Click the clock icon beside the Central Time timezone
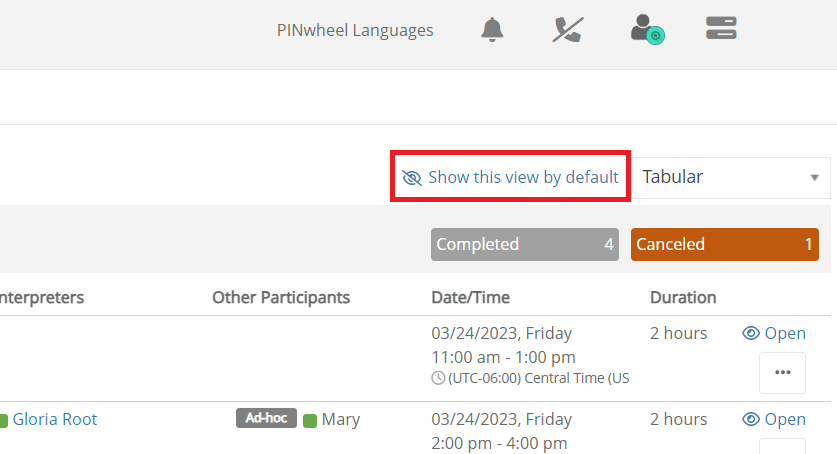 (438, 378)
